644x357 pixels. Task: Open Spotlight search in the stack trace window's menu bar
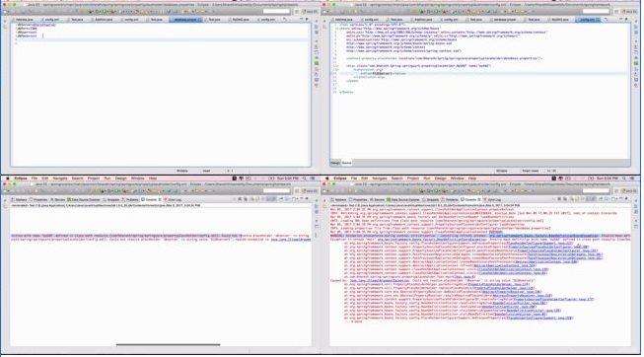[624, 178]
